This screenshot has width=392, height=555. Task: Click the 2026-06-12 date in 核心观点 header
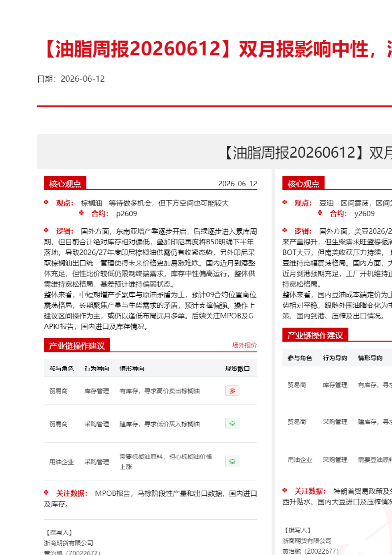click(238, 184)
